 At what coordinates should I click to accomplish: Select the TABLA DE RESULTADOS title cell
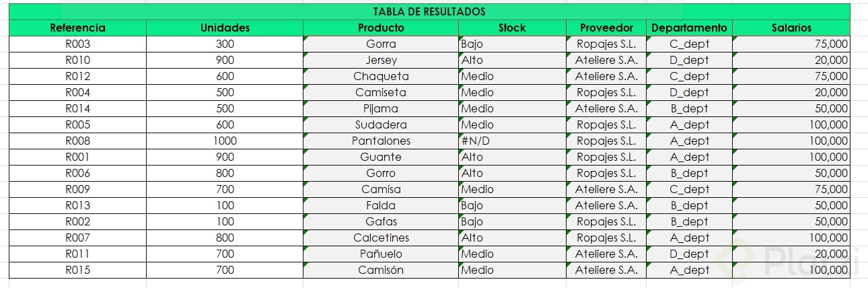pos(429,12)
